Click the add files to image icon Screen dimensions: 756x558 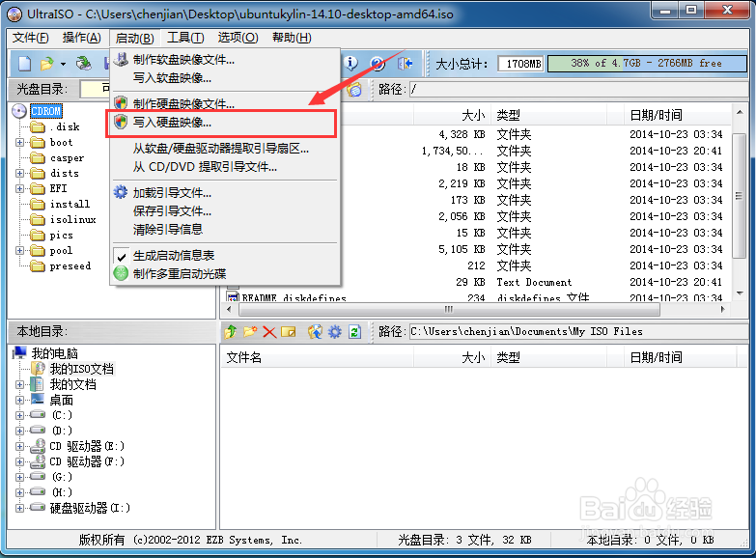315,332
